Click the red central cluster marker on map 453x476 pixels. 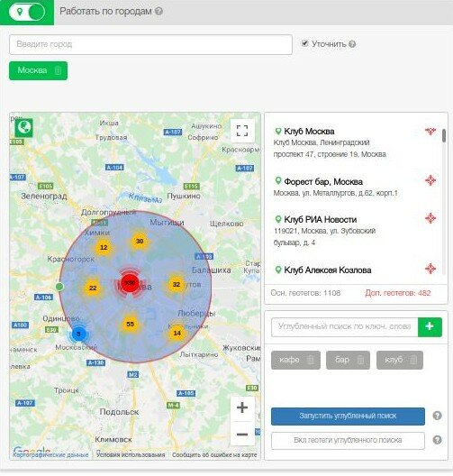(x=130, y=283)
